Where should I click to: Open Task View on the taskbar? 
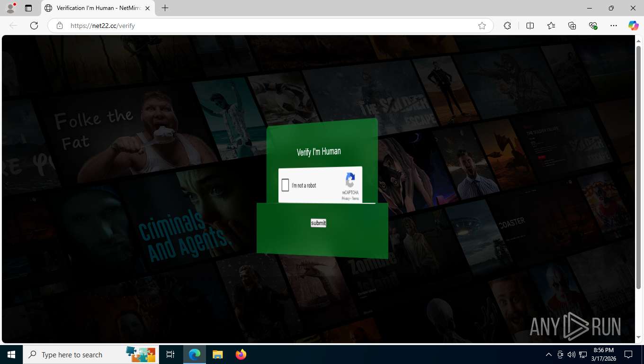170,355
